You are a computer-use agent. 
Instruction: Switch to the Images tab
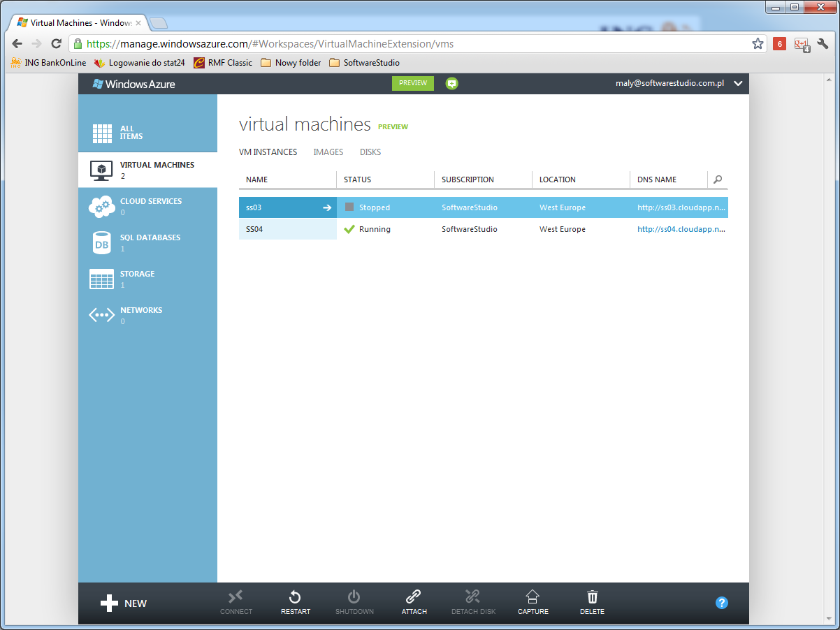328,152
